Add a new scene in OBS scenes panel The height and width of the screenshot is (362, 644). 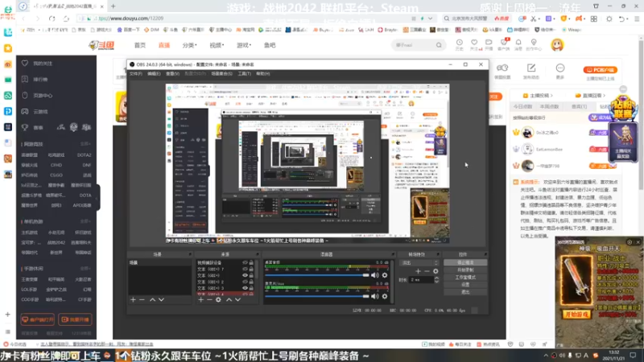pos(133,299)
